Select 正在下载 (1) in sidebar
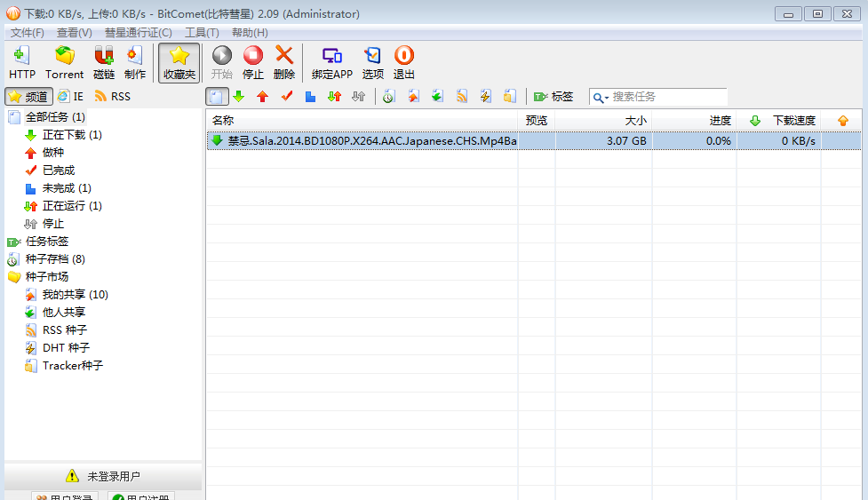The height and width of the screenshot is (500, 868). [x=72, y=134]
